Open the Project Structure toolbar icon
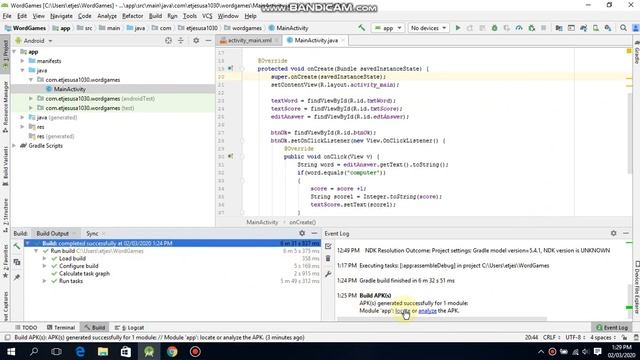This screenshot has width=640, height=360. (559, 28)
